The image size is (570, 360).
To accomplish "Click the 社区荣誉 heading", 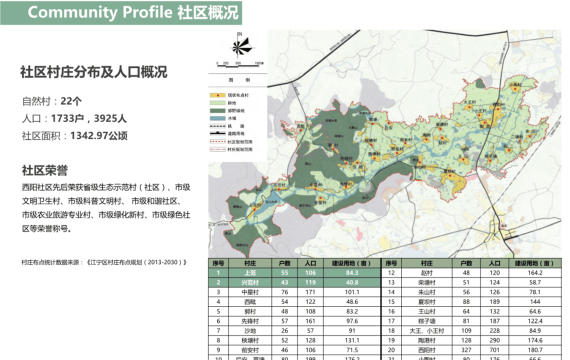I will tap(45, 170).
